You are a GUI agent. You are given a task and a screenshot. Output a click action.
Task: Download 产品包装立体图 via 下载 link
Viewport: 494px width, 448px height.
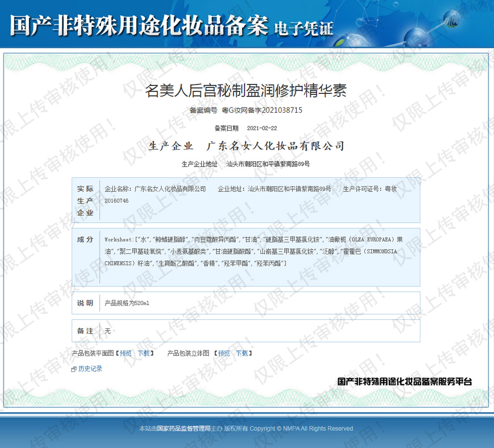(242, 353)
